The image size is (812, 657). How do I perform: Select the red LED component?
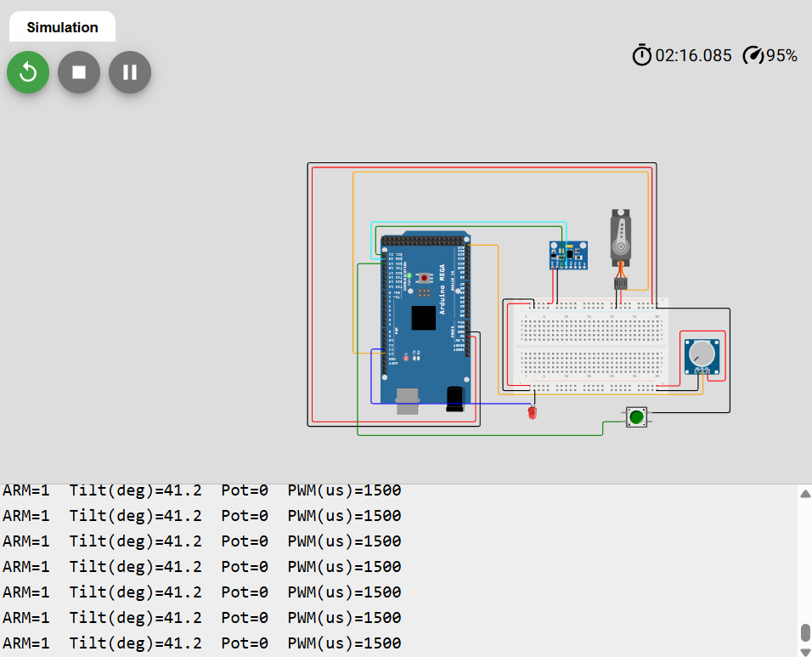click(x=533, y=413)
